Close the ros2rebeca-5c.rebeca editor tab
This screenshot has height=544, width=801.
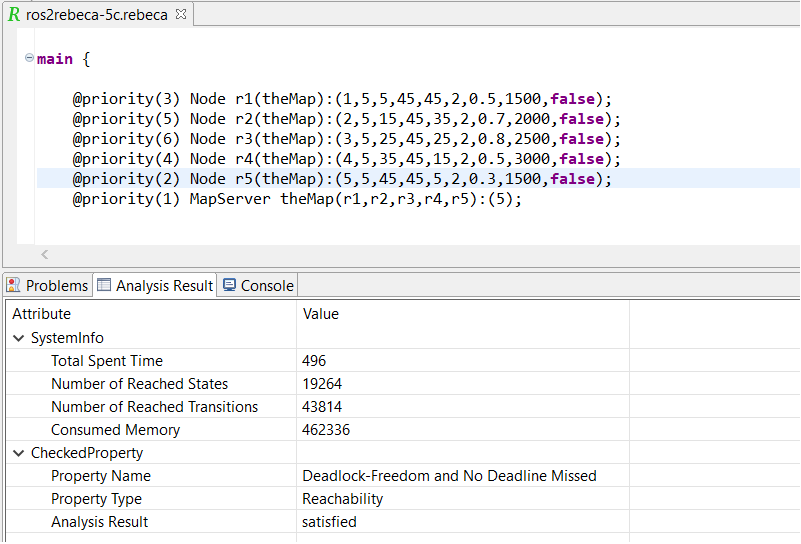point(180,15)
